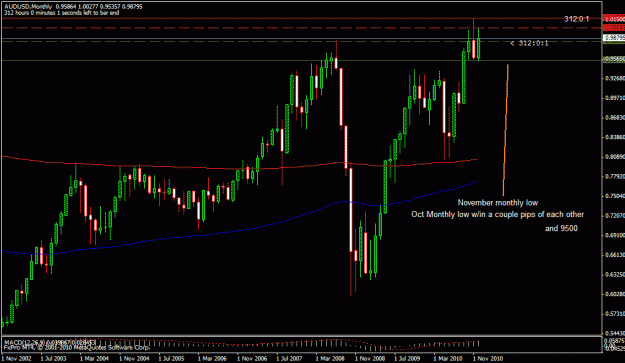Click the '1 Nov 2002' date label
This screenshot has height=363, width=625.
click(x=16, y=359)
